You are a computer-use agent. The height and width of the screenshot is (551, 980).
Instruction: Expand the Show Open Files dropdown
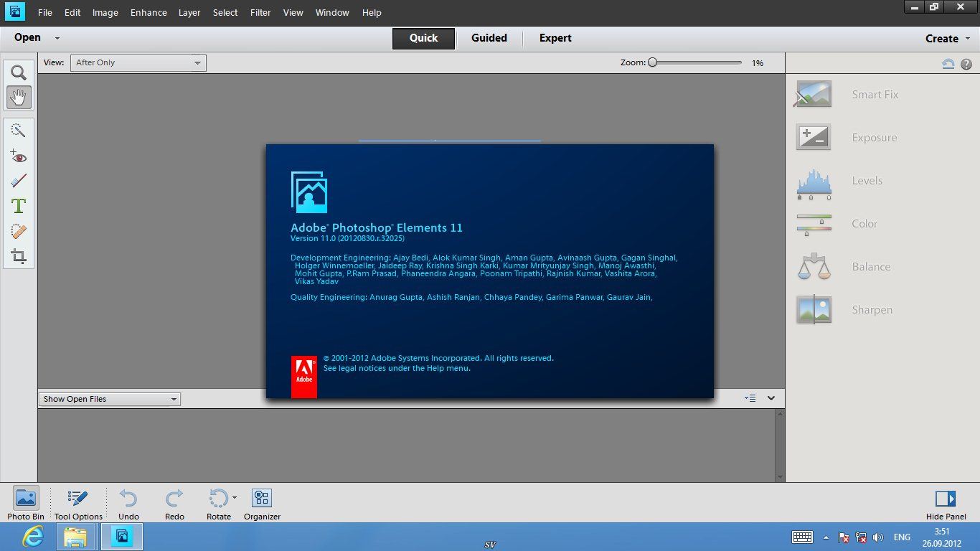[x=109, y=399]
